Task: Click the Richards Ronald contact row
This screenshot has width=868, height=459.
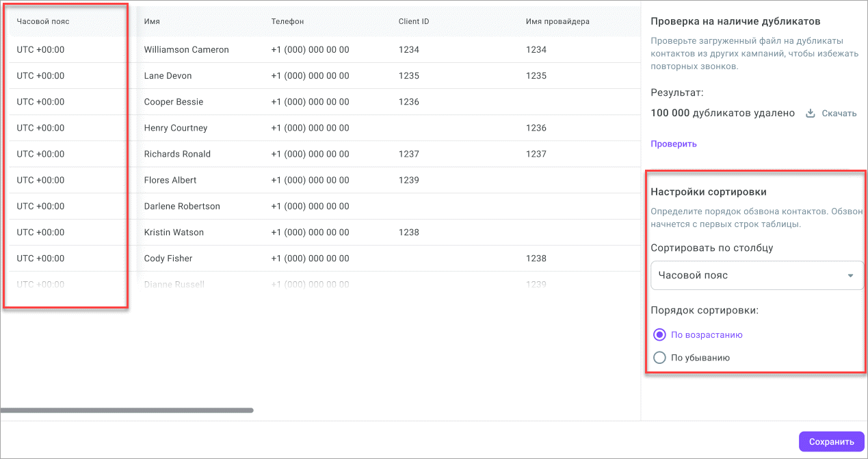Action: pos(177,154)
